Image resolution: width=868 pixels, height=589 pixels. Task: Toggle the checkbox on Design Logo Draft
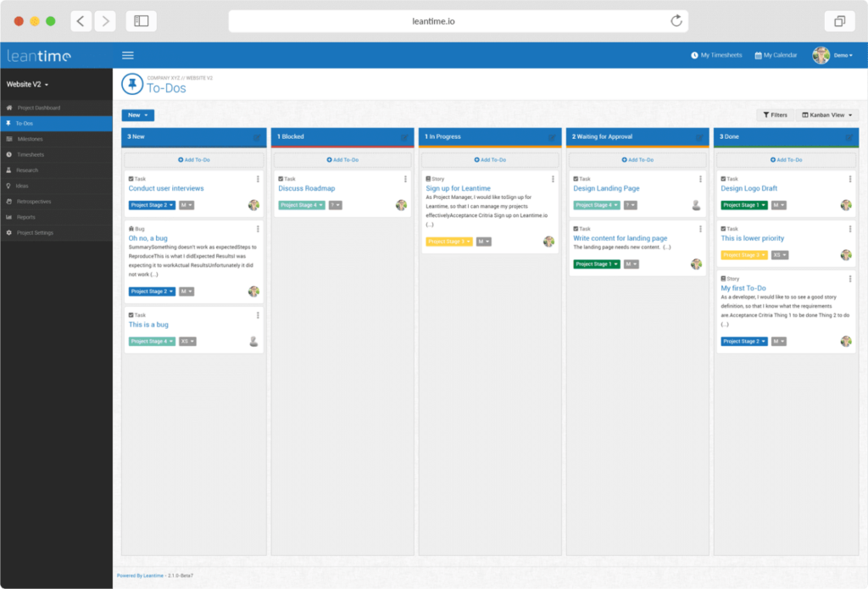[723, 179]
